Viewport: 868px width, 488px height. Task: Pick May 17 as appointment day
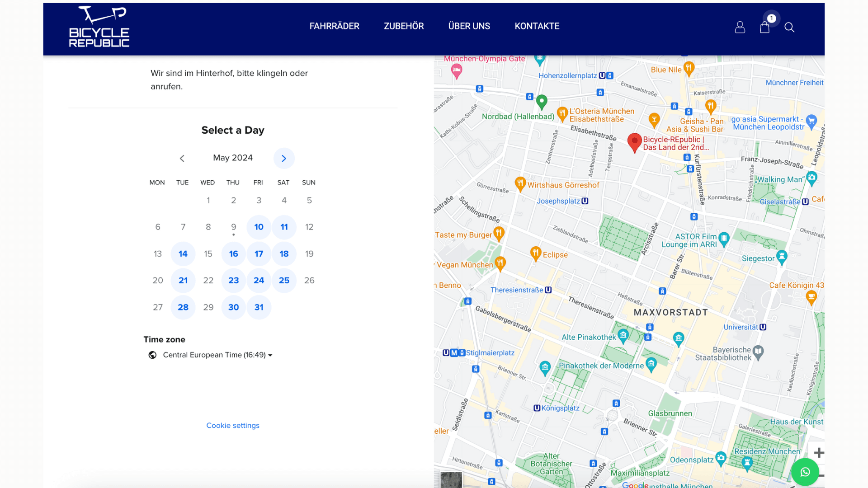click(x=259, y=253)
